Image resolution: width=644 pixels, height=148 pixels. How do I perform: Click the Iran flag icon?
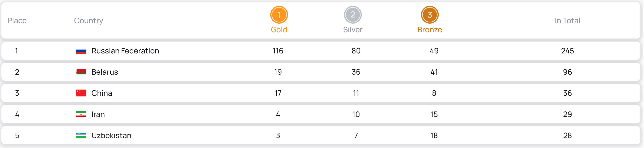click(x=81, y=115)
